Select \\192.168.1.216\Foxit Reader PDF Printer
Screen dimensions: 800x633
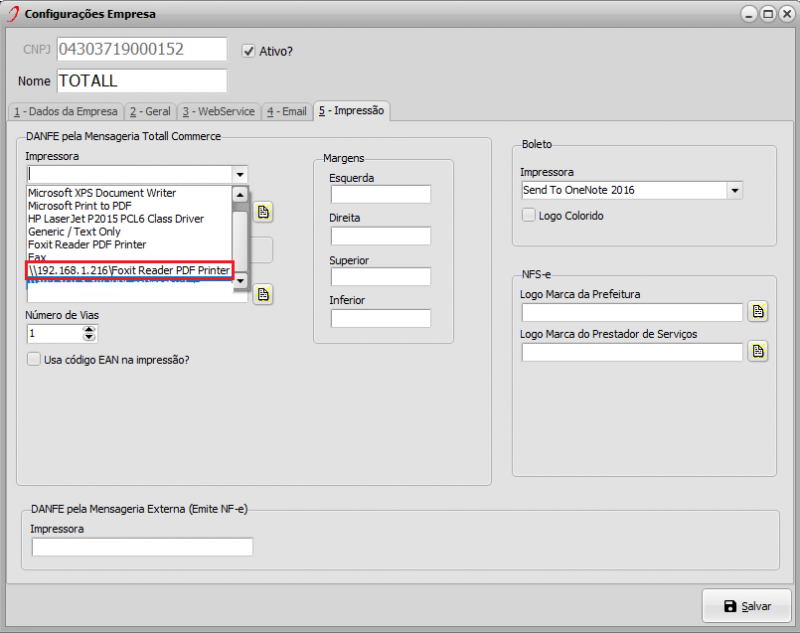pyautogui.click(x=129, y=271)
